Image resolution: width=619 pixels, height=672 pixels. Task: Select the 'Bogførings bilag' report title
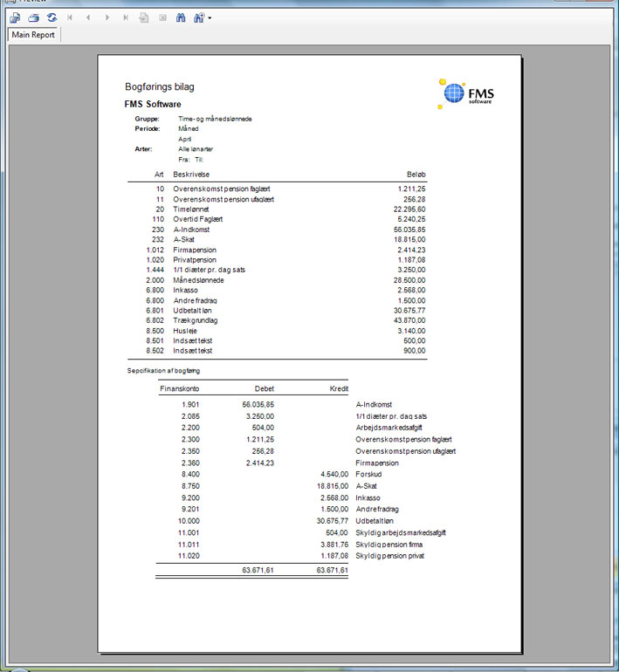(x=159, y=87)
